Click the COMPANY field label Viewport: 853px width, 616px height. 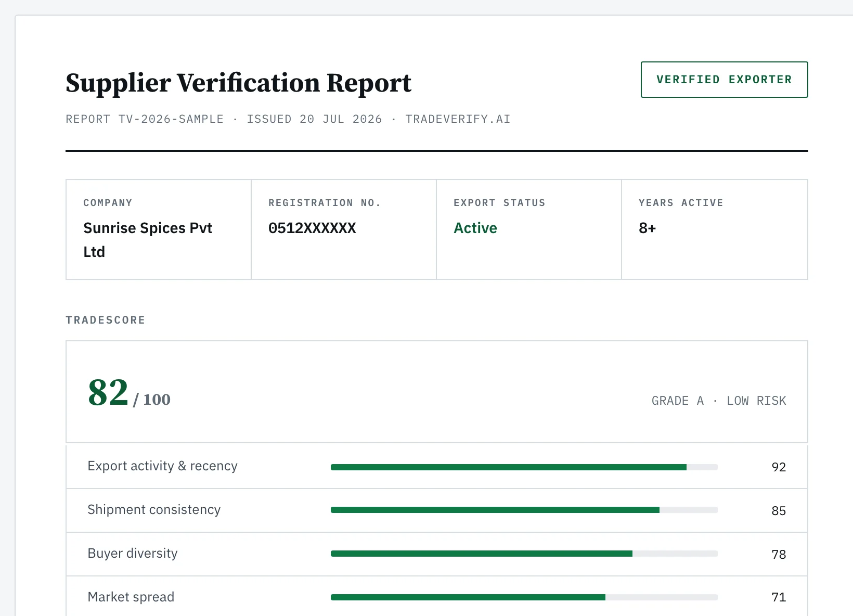[108, 203]
